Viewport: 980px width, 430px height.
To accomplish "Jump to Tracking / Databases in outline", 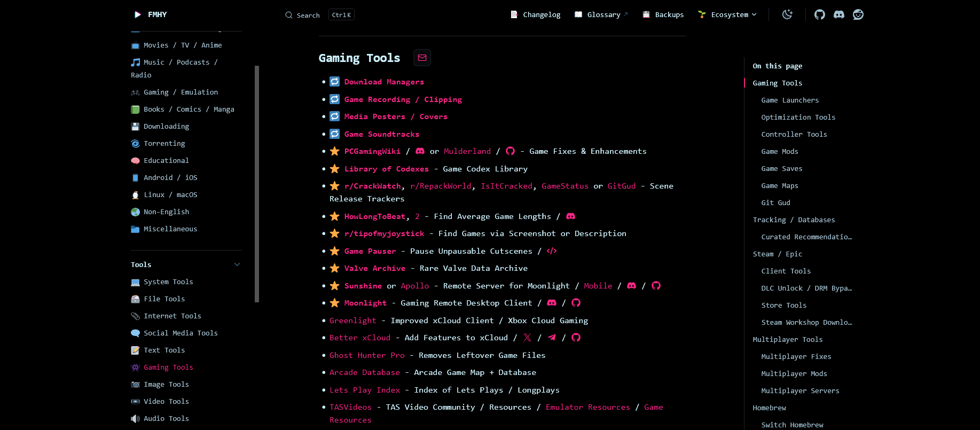I will coord(794,220).
